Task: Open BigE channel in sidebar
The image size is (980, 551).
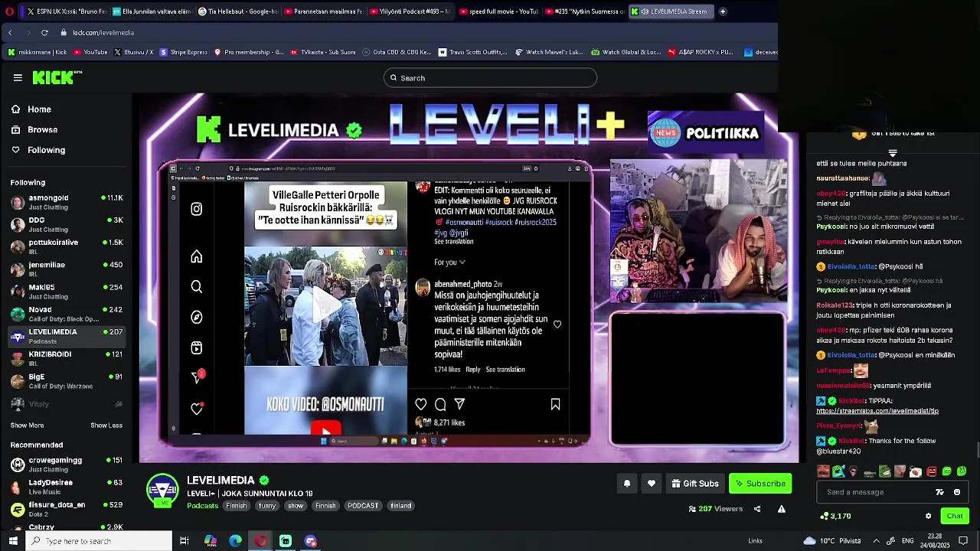Action: point(66,380)
